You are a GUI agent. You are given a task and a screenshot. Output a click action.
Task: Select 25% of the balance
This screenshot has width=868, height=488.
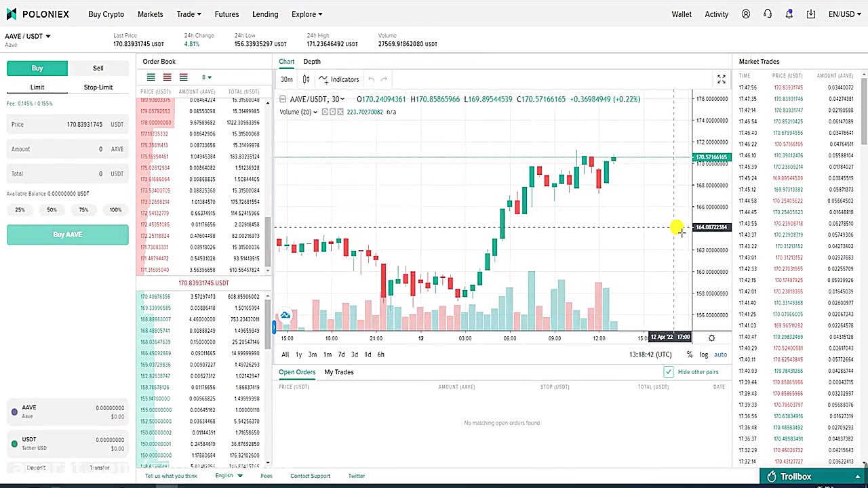[20, 209]
